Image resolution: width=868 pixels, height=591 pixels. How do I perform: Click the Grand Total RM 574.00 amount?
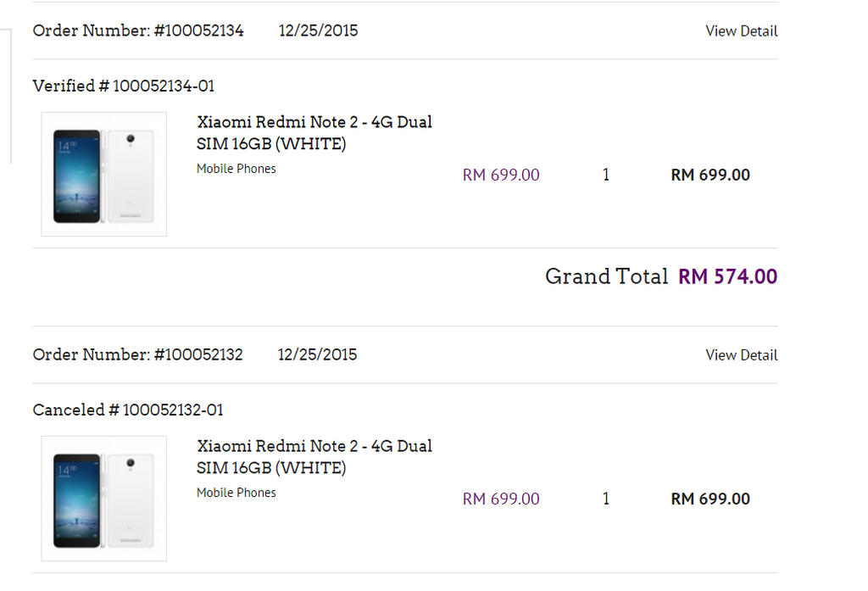tap(727, 277)
